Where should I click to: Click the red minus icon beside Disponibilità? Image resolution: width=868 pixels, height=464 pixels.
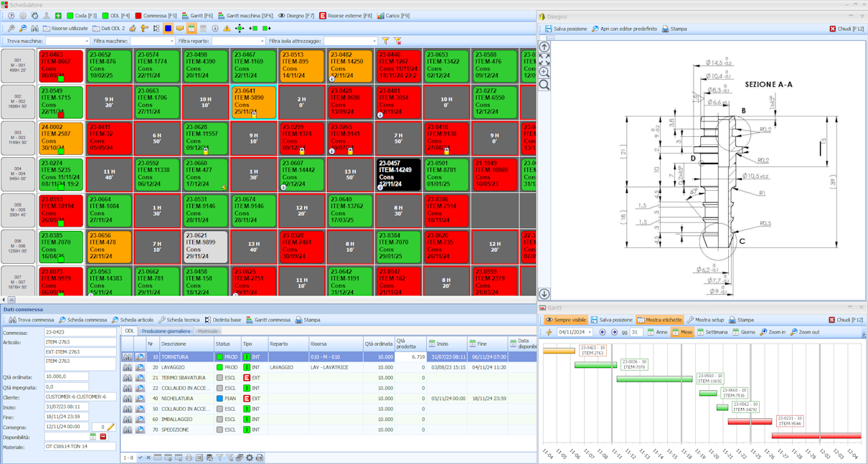[103, 436]
